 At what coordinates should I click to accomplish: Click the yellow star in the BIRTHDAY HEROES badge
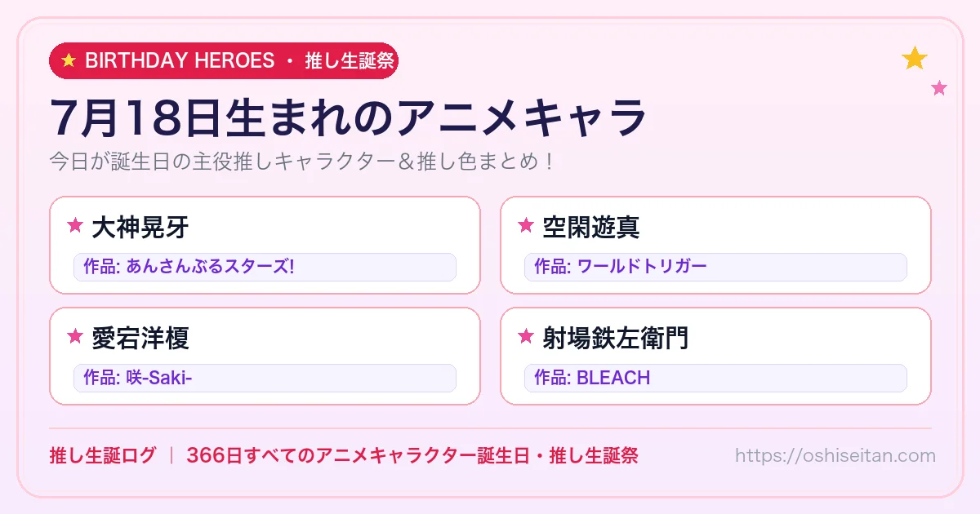69,61
